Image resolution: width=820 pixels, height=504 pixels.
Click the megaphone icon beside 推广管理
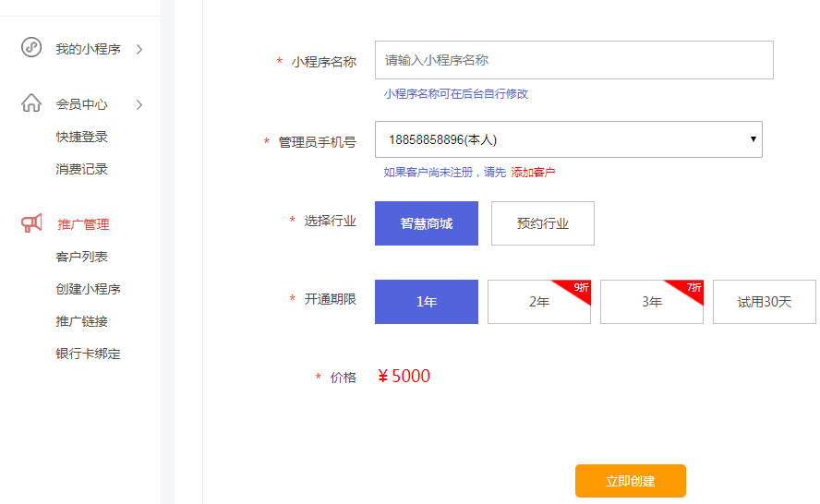tap(31, 223)
